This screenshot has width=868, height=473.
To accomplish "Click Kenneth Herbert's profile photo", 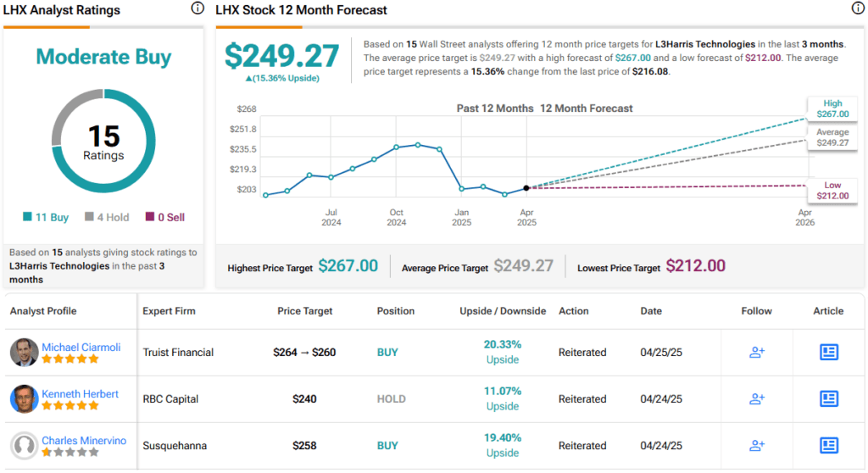I will coord(24,398).
